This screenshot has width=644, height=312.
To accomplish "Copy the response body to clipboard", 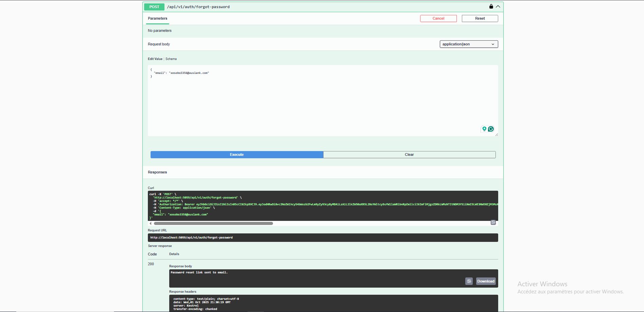I will 469,281.
